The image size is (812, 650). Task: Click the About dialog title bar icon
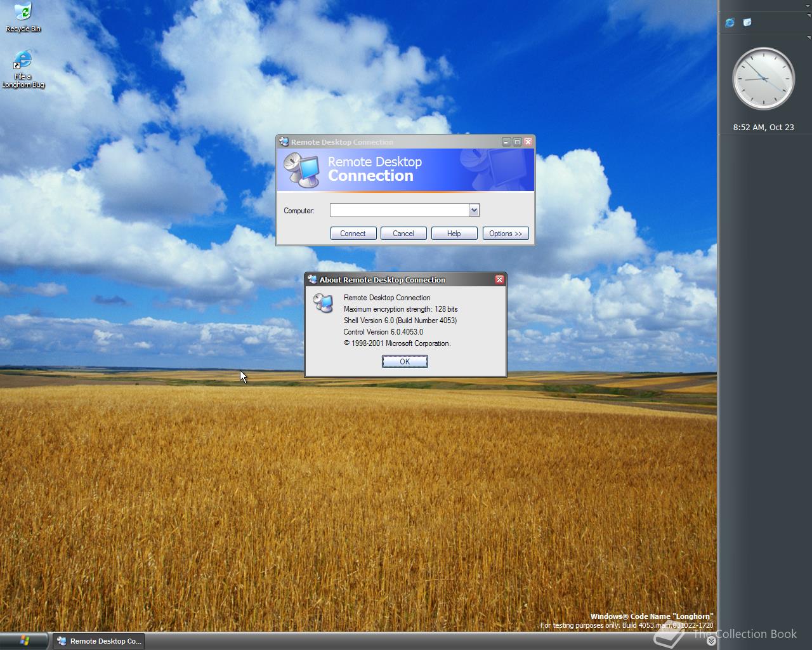[312, 279]
